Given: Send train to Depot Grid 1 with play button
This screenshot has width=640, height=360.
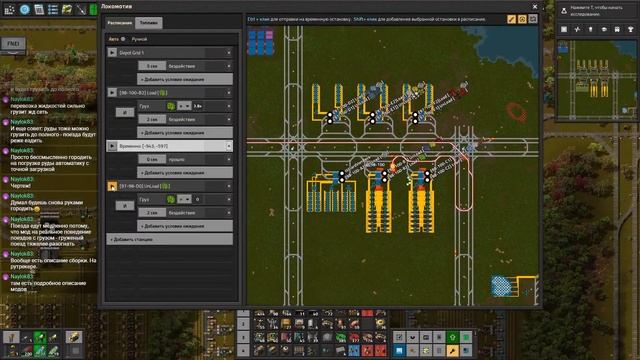Looking at the screenshot, I should tap(112, 53).
